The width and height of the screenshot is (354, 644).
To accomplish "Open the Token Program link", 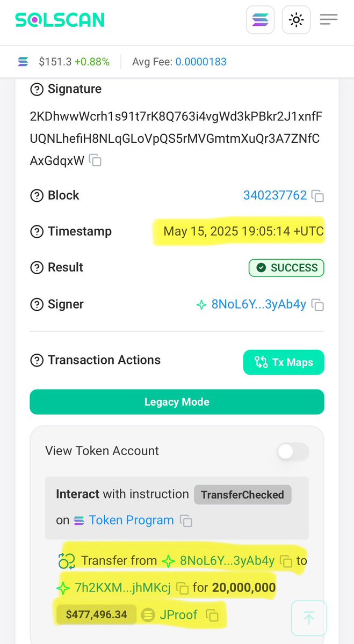I will pos(131,520).
